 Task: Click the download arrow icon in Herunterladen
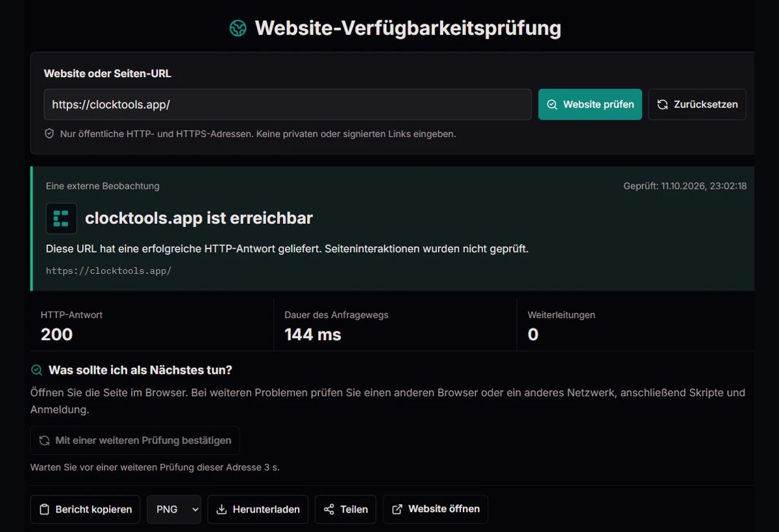point(221,509)
